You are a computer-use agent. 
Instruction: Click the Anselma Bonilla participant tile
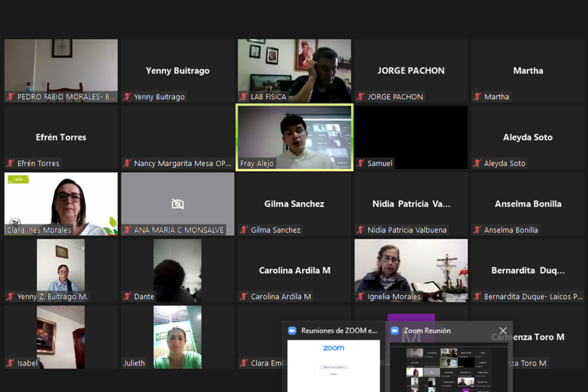(528, 204)
